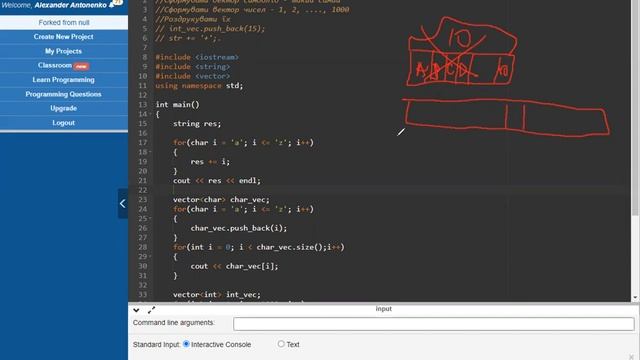Image resolution: width=640 pixels, height=360 pixels.
Task: Open Create New Project
Action: click(64, 37)
